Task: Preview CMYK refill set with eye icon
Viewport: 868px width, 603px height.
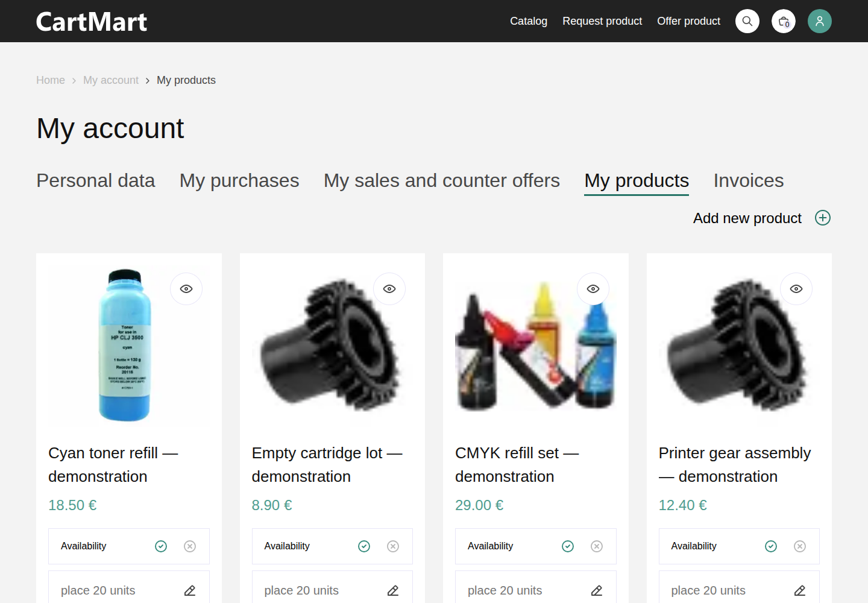Action: tap(593, 289)
